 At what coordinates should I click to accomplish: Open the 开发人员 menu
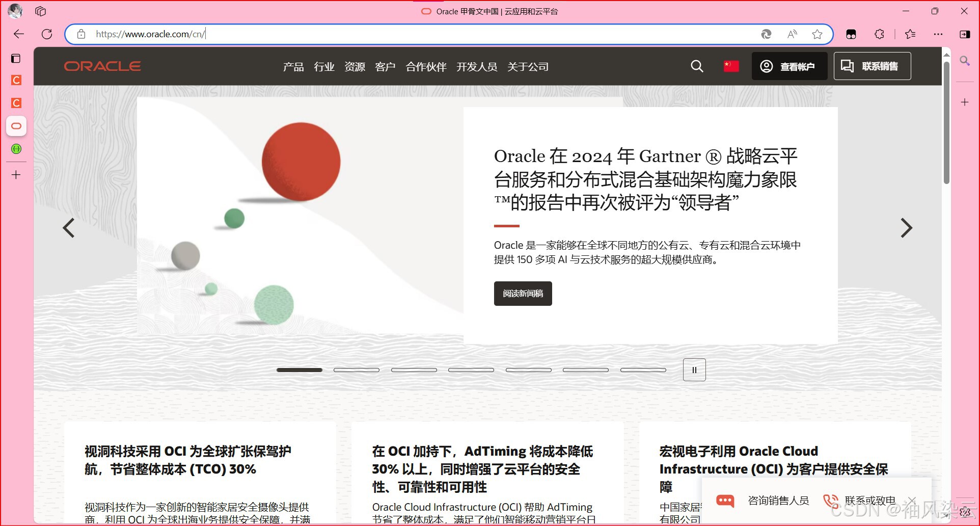click(x=477, y=67)
